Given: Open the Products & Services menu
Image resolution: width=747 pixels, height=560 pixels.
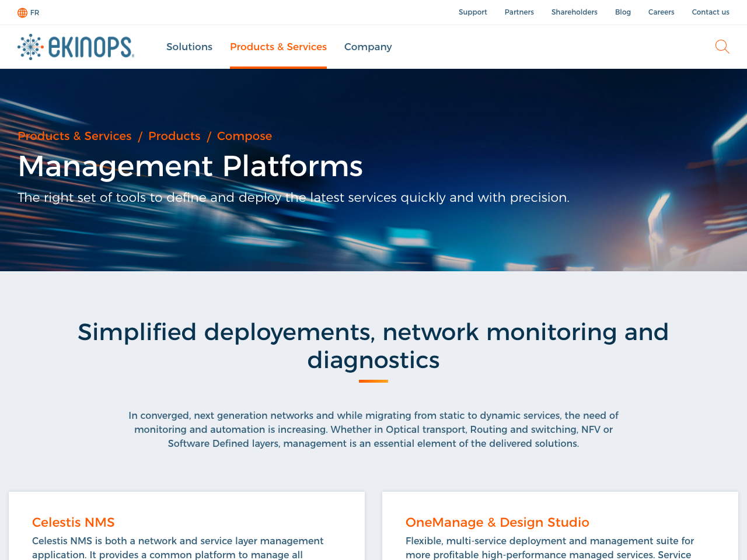Looking at the screenshot, I should click(x=278, y=45).
